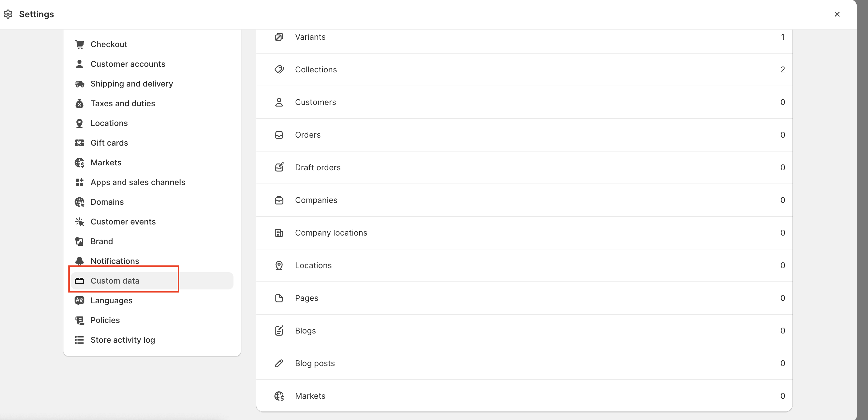Click the Languages translate icon
The image size is (868, 420).
pyautogui.click(x=79, y=301)
